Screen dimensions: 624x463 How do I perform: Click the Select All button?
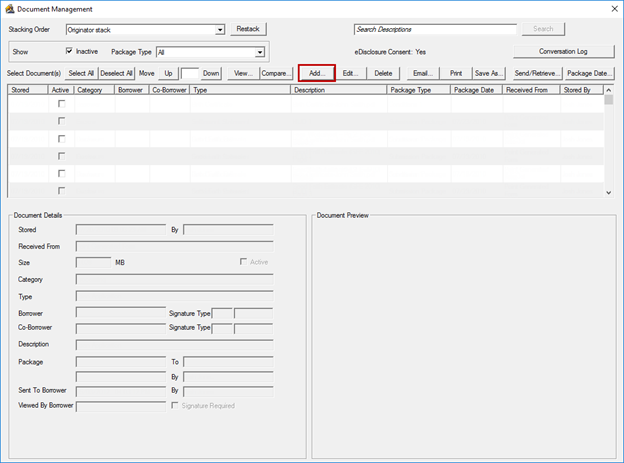point(81,73)
